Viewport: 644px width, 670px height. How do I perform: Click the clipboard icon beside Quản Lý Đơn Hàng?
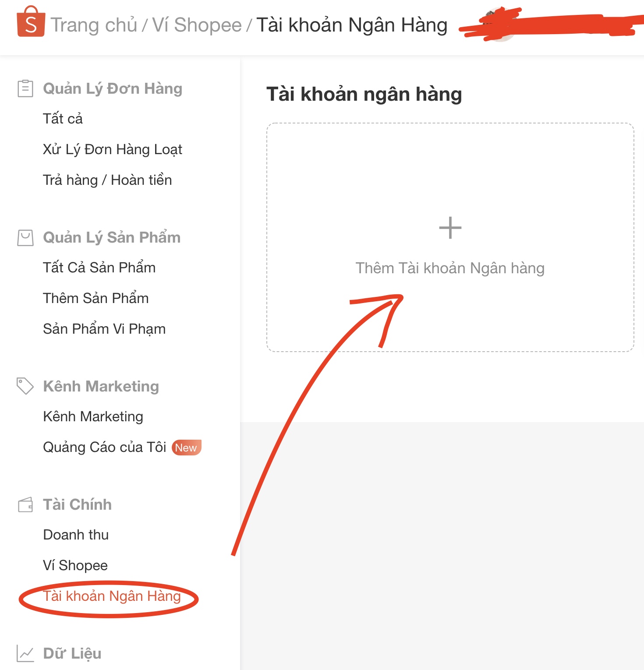(x=25, y=88)
